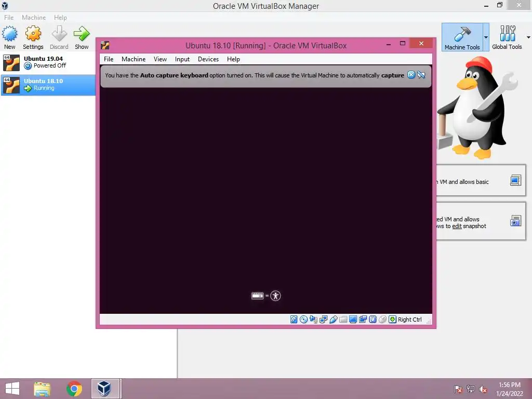Click the guest keyboard indicator icon
The image size is (532, 399).
coord(258,296)
